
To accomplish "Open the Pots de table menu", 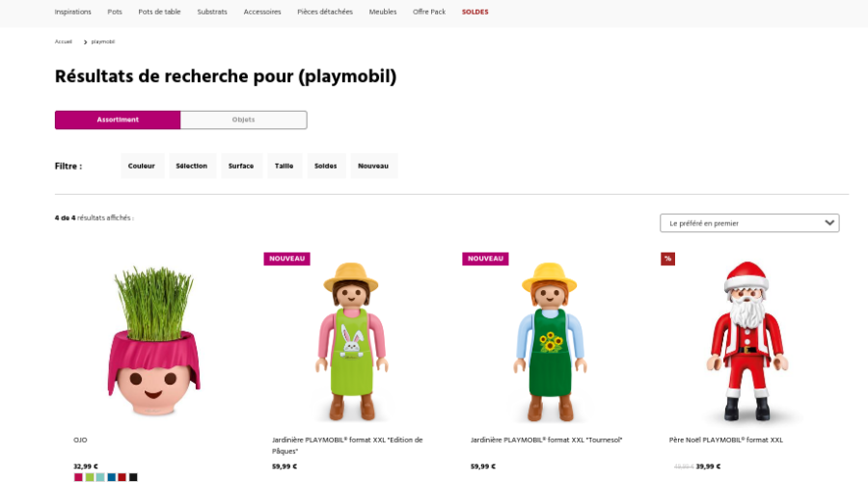I will pos(159,12).
